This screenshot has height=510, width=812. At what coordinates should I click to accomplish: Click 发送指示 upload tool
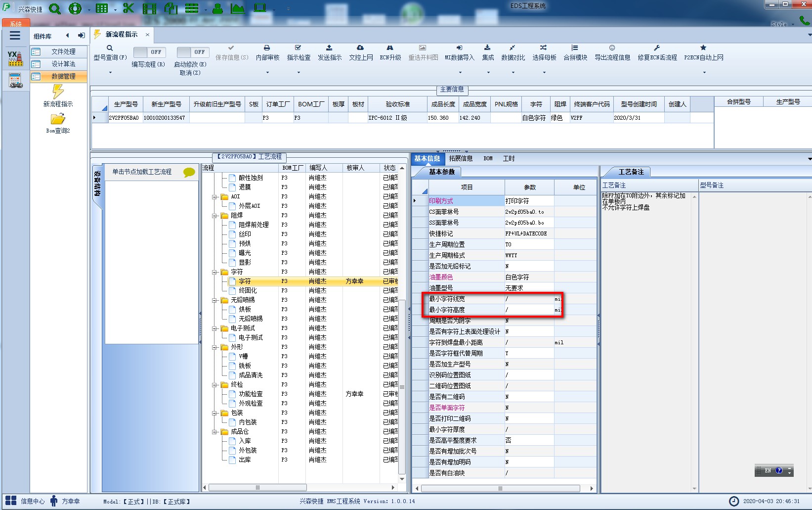(x=330, y=53)
